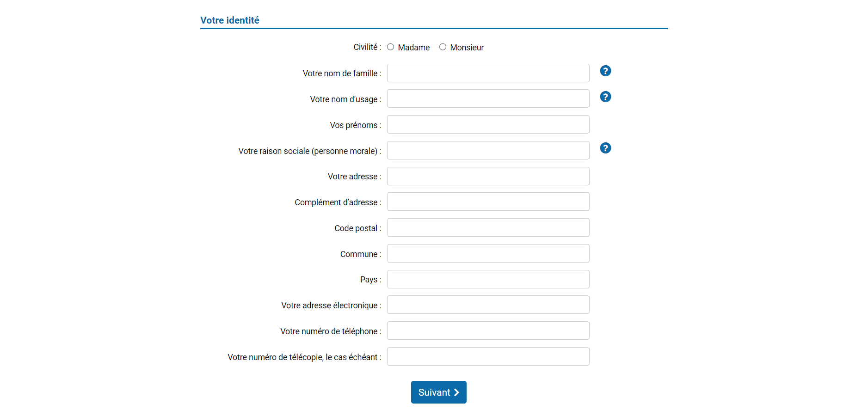The image size is (868, 410).
Task: Open help icon for nom d'usage
Action: click(605, 97)
